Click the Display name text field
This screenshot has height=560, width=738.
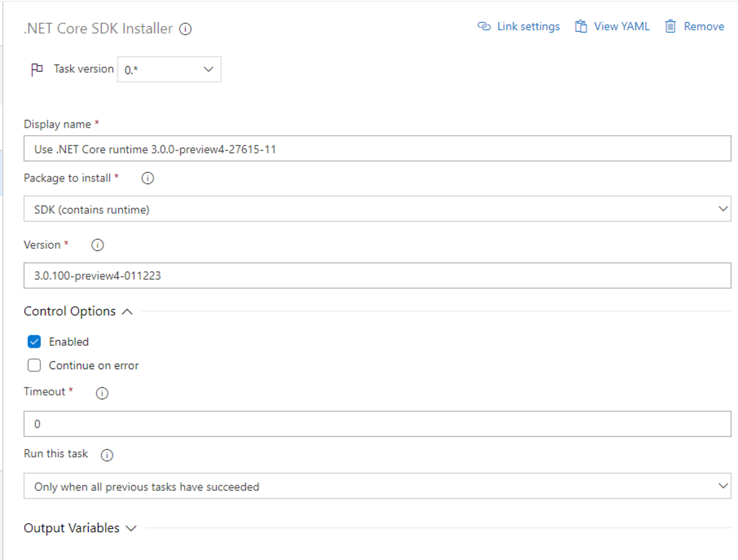pyautogui.click(x=377, y=149)
